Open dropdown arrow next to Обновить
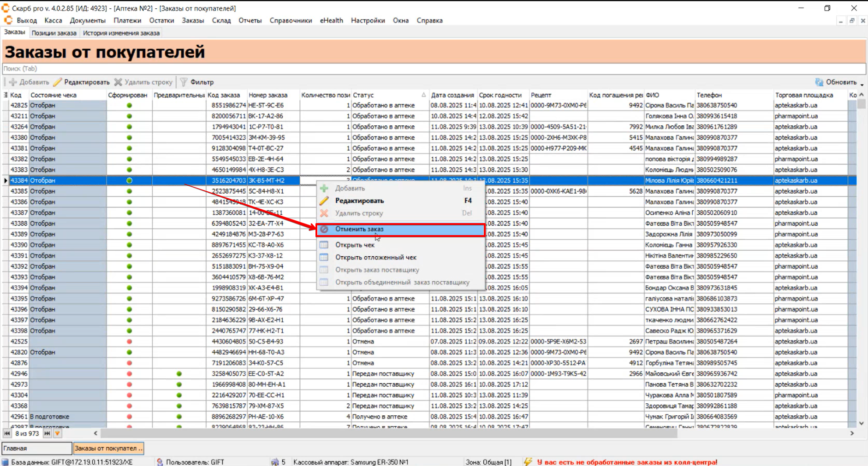This screenshot has height=466, width=868. point(862,84)
